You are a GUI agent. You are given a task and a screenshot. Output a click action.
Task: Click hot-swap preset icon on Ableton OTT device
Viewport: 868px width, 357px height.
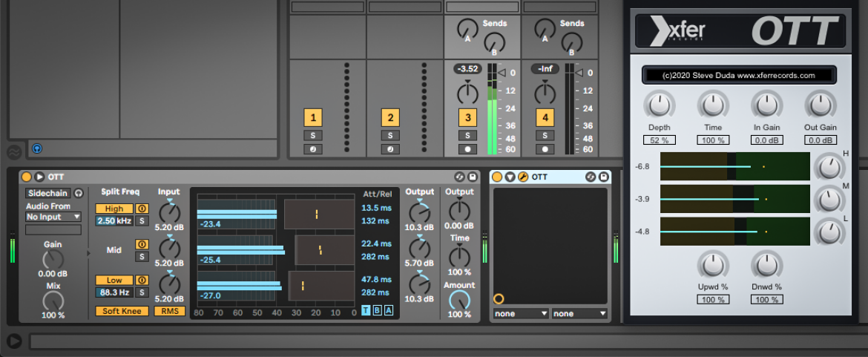click(459, 177)
